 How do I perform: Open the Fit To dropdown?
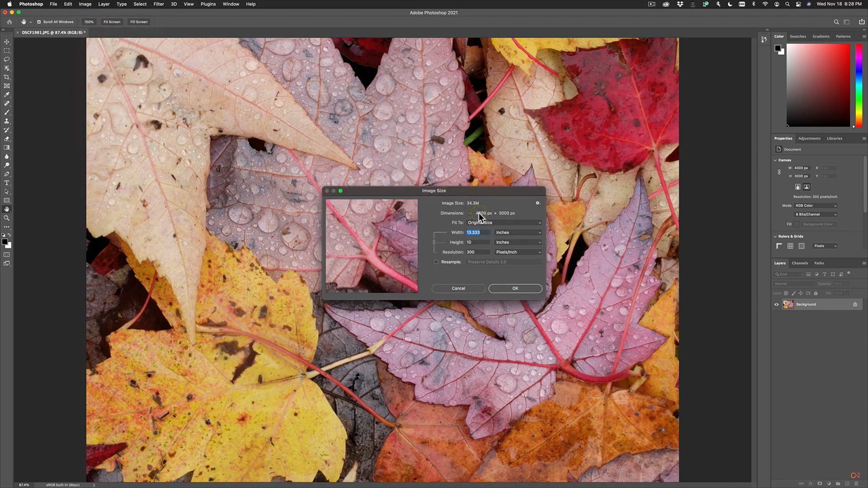pyautogui.click(x=504, y=222)
